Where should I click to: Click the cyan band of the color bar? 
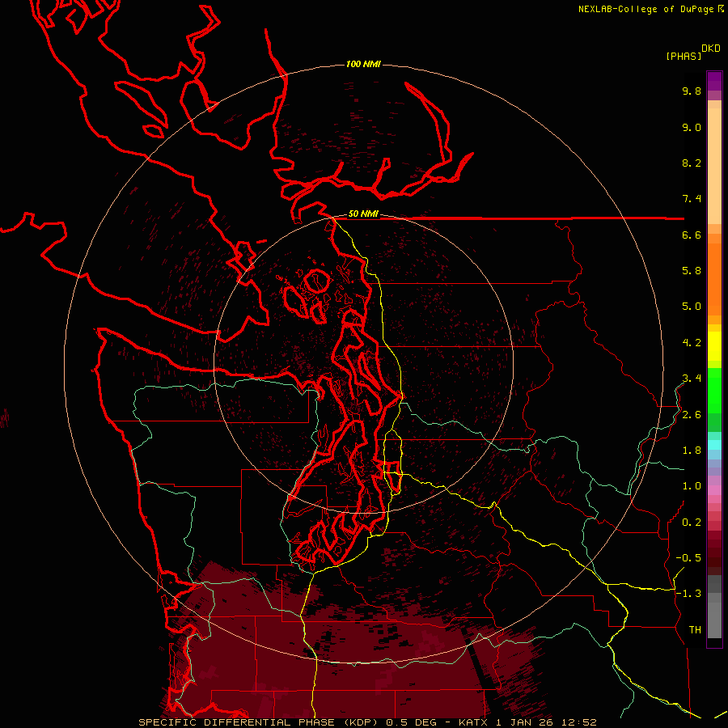pyautogui.click(x=714, y=444)
